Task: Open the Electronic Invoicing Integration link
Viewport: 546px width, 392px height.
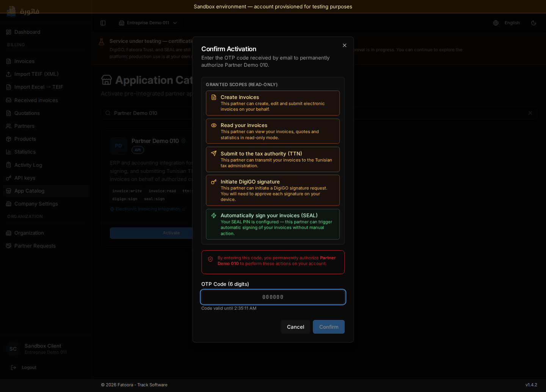Action: (x=148, y=209)
